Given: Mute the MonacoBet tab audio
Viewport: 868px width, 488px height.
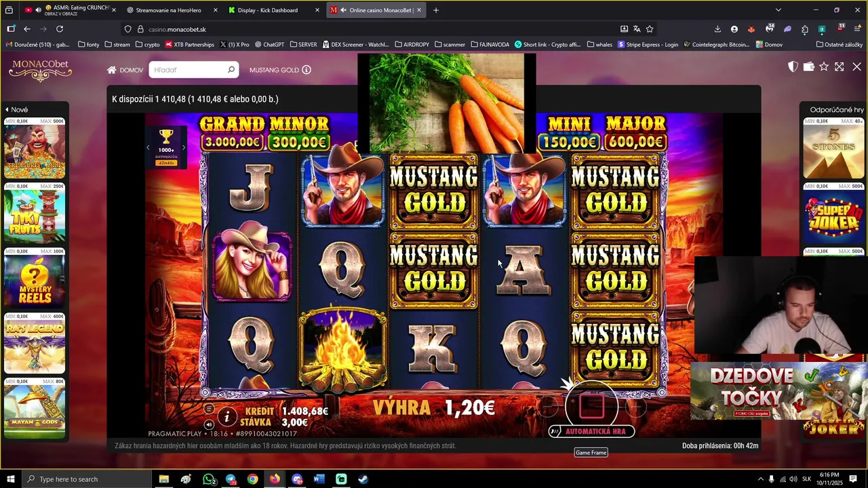Looking at the screenshot, I should coord(344,10).
